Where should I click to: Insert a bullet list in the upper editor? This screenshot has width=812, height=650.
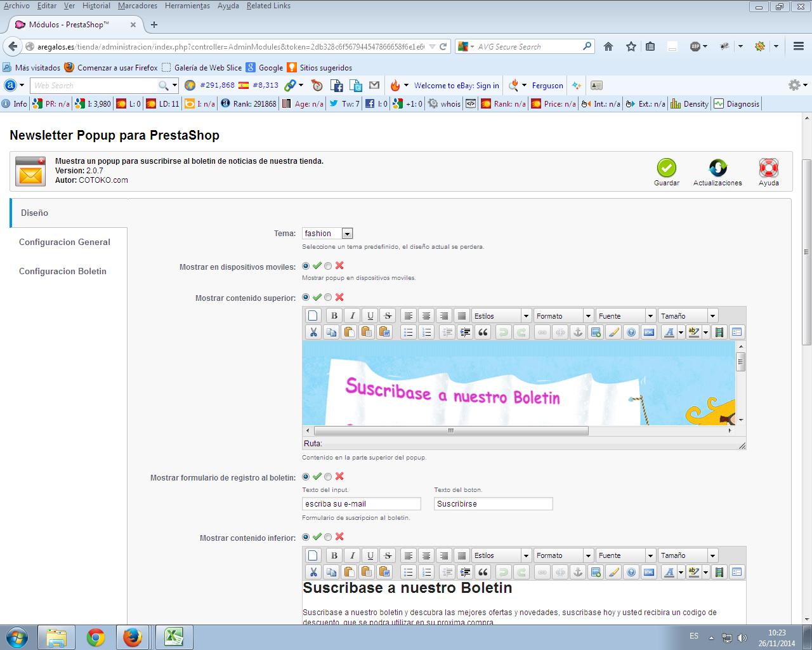[x=409, y=332]
